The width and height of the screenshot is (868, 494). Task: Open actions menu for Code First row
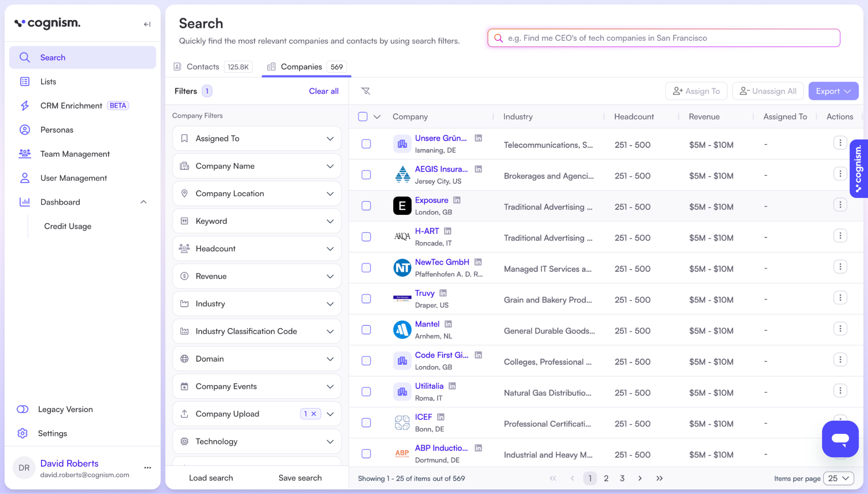point(840,360)
